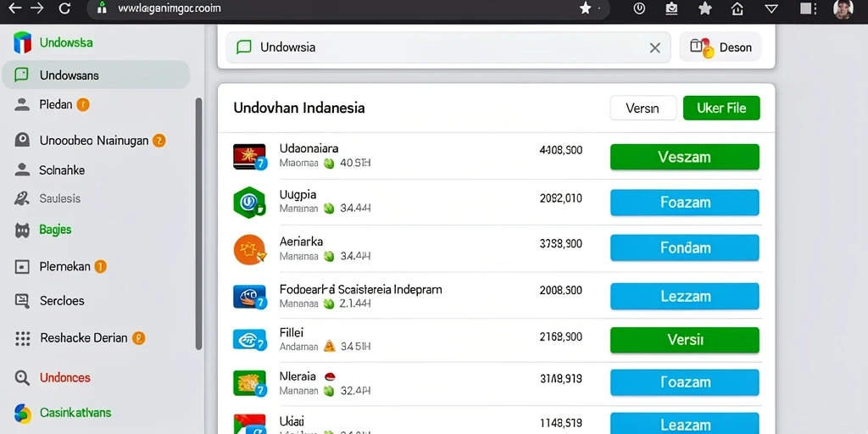Click the Casinkatvans colorful icon
868x434 pixels.
coord(22,413)
